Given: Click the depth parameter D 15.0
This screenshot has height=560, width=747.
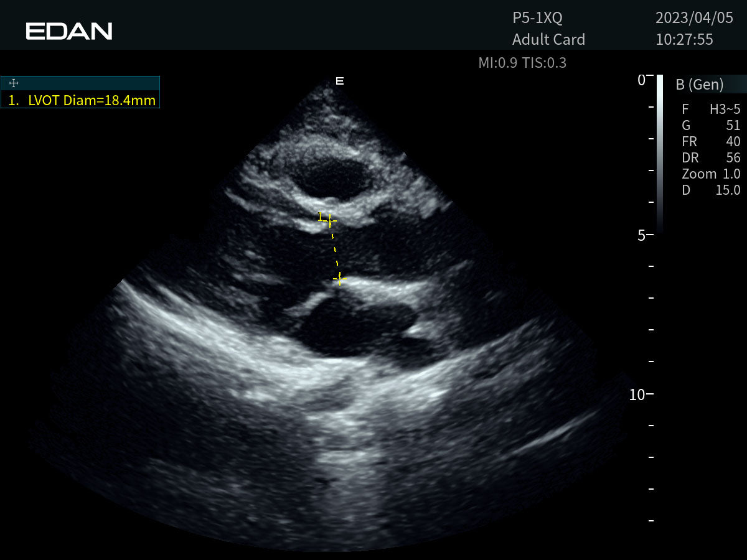Looking at the screenshot, I should [711, 190].
